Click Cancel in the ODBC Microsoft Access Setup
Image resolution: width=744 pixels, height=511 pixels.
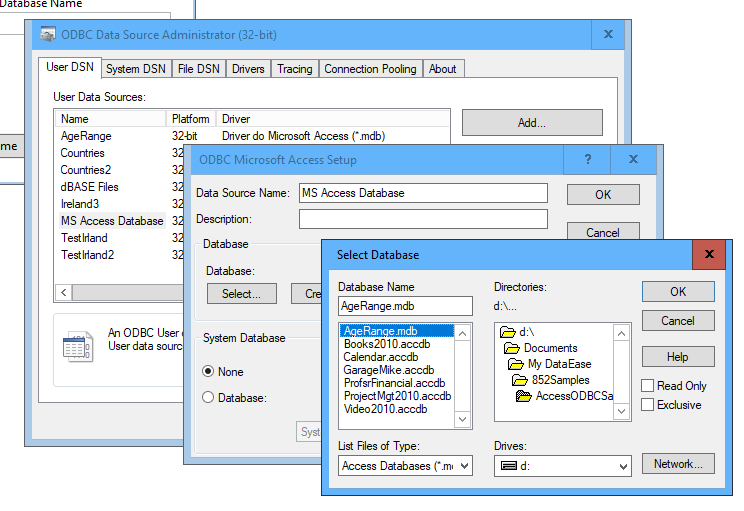[603, 231]
